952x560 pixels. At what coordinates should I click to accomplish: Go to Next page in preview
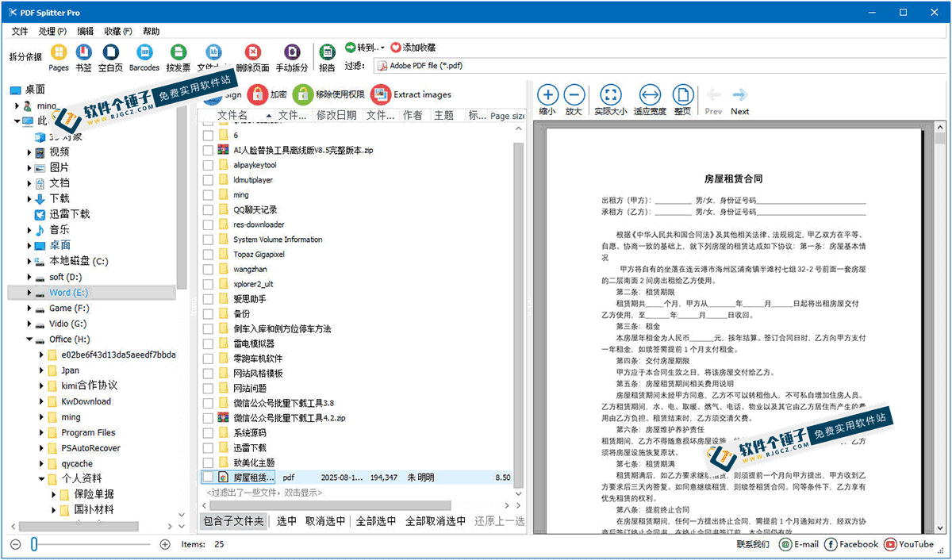point(740,99)
